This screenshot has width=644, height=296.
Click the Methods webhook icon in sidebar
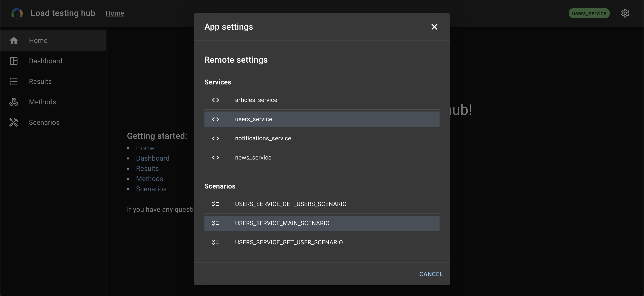click(x=13, y=102)
